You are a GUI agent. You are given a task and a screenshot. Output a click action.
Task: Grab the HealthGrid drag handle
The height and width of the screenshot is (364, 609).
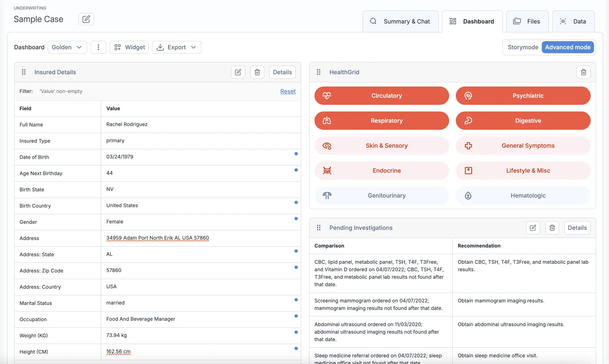[x=318, y=72]
